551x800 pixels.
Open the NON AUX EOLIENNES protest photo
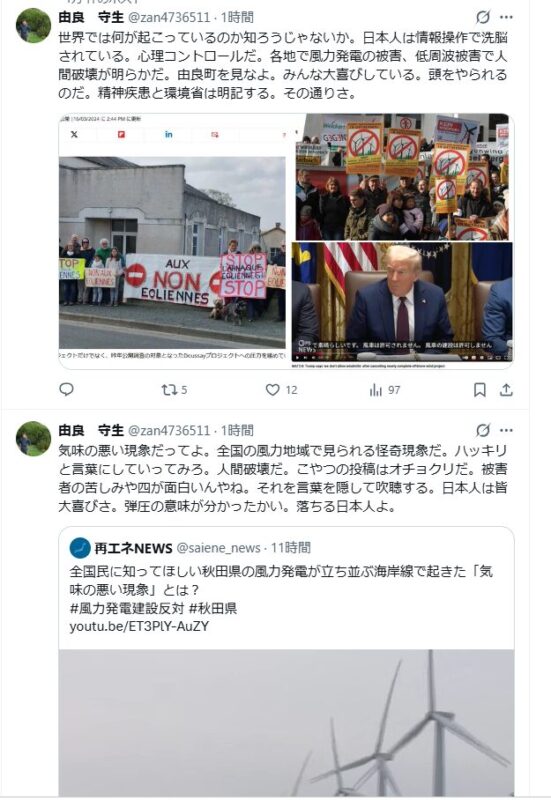(172, 241)
